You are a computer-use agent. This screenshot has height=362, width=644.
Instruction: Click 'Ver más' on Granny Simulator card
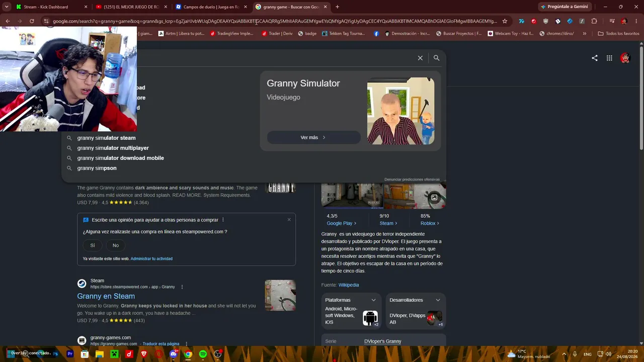tap(313, 137)
